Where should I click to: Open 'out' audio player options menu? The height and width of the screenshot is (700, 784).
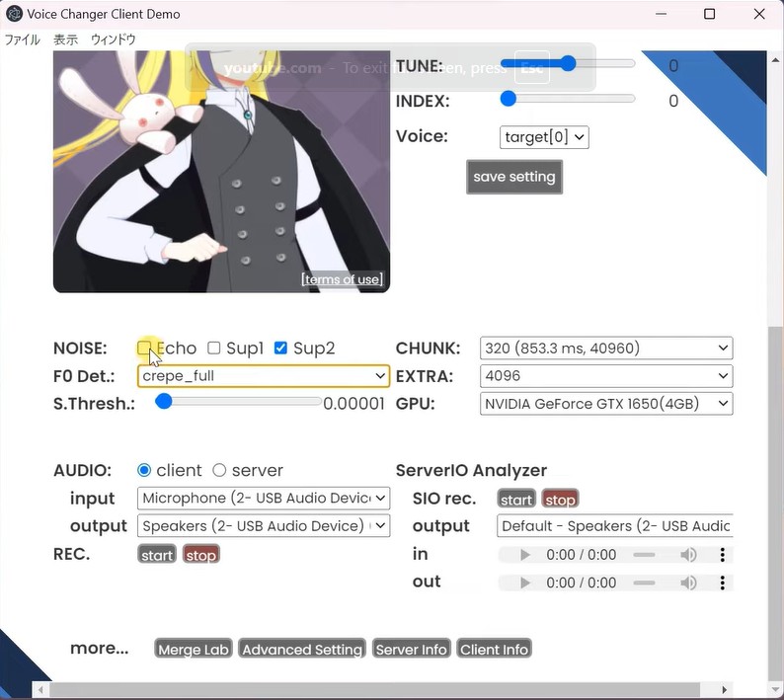(723, 583)
